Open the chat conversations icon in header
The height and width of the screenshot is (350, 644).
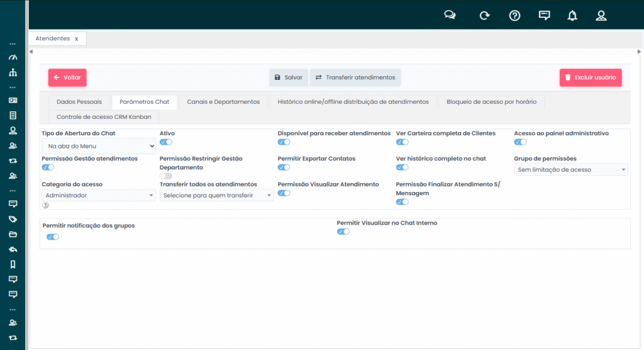(x=450, y=16)
